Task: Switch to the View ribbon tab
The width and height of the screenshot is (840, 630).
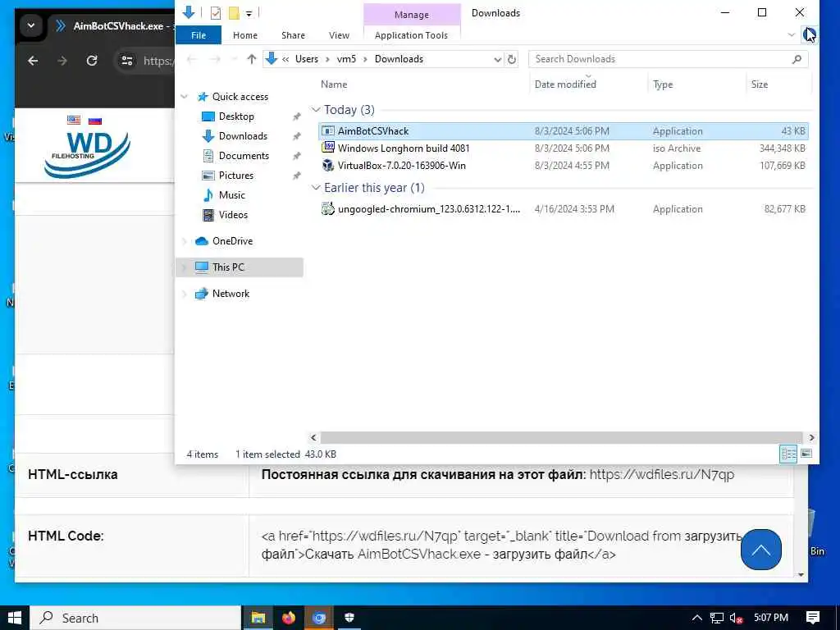Action: [339, 35]
